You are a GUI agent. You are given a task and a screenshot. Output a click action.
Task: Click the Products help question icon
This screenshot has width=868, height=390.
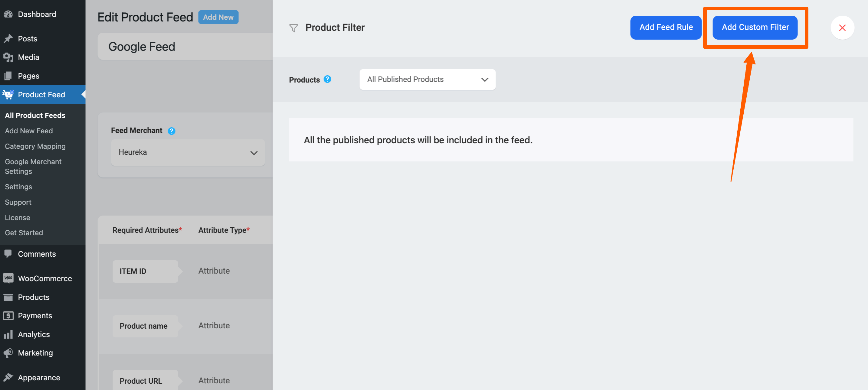[x=327, y=79]
